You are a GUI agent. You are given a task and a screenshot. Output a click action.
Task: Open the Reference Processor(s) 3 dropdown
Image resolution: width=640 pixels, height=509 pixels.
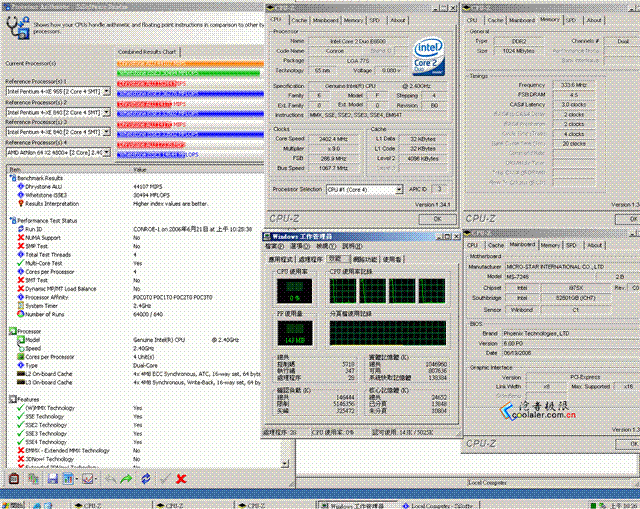107,132
